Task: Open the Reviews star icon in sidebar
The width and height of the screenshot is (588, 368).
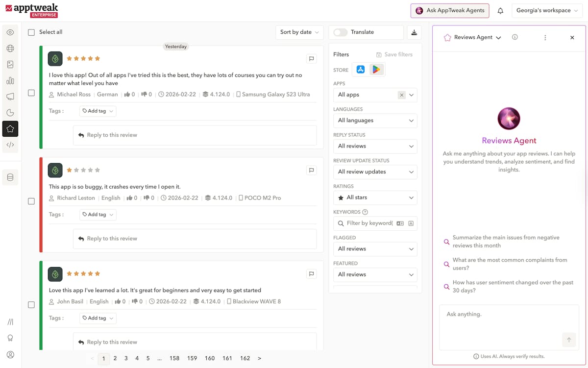Action: click(x=10, y=129)
